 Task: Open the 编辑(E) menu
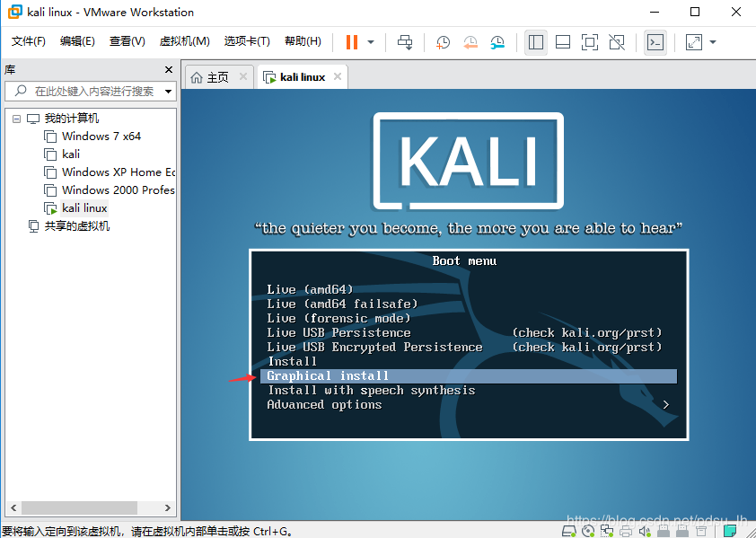[x=77, y=41]
